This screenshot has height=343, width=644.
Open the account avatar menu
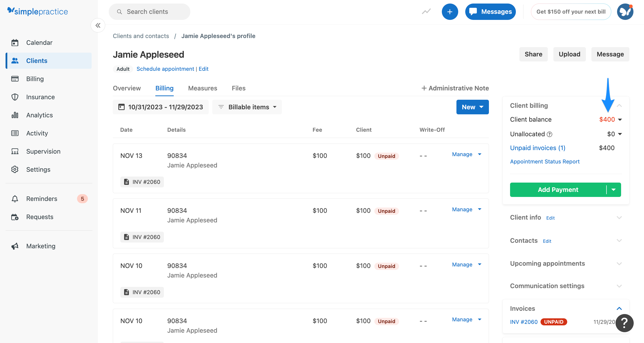pos(625,12)
